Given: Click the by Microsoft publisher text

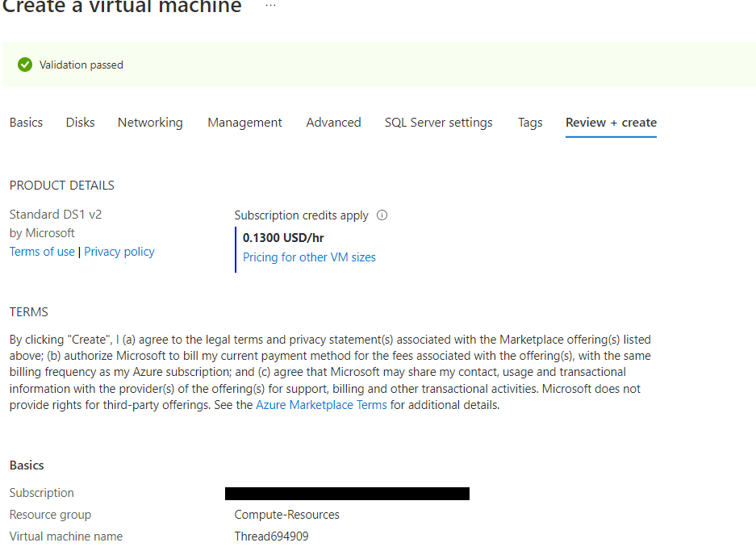Looking at the screenshot, I should pos(42,233).
